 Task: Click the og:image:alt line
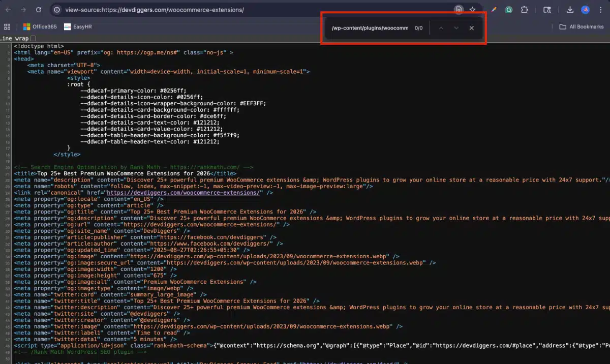[135, 282]
